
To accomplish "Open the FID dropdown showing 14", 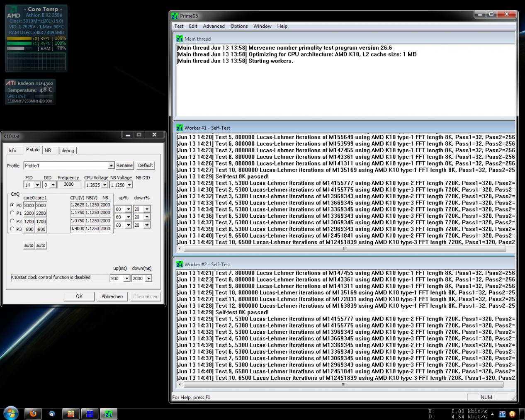I will click(37, 185).
